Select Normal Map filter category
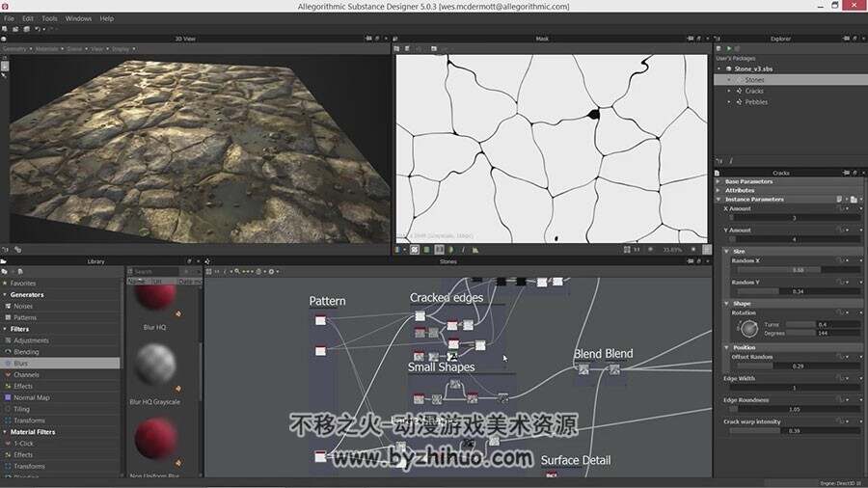Image resolution: width=868 pixels, height=488 pixels. (x=32, y=397)
